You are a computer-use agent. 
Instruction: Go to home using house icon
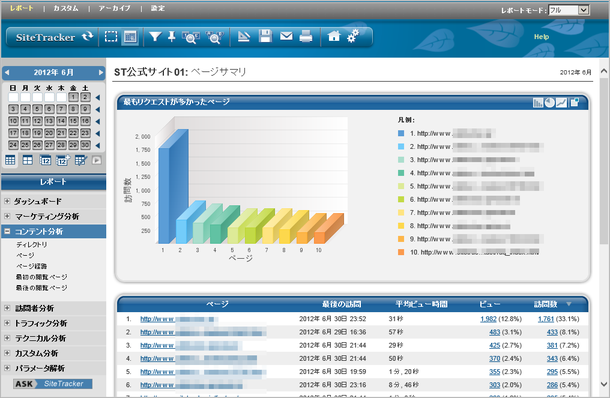click(x=334, y=36)
